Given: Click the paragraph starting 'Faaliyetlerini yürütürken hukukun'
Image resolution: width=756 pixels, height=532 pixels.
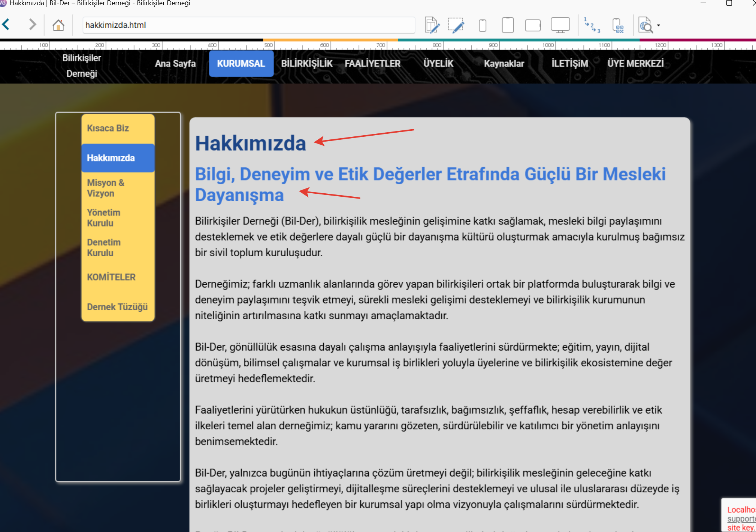Looking at the screenshot, I should click(x=428, y=426).
